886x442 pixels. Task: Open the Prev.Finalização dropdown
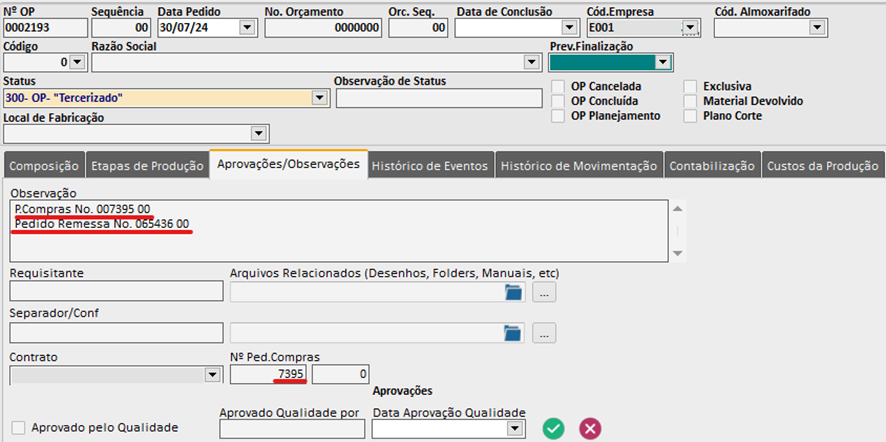click(x=662, y=62)
